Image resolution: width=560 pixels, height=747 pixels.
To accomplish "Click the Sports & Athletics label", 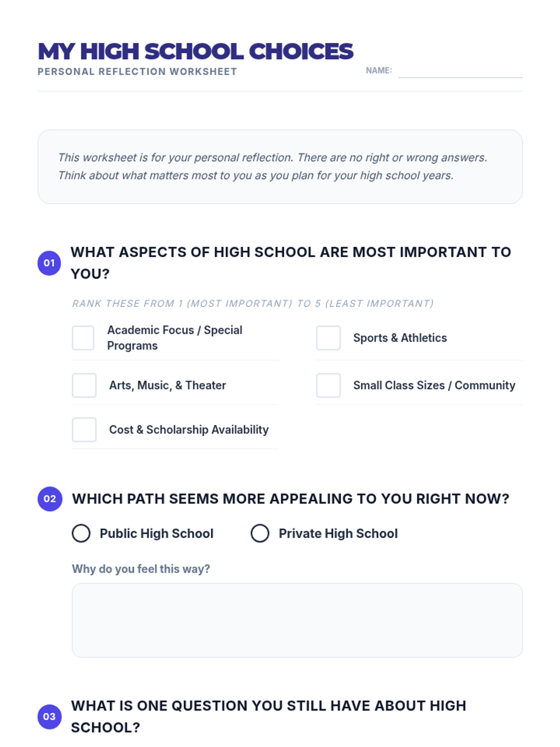I will 400,338.
